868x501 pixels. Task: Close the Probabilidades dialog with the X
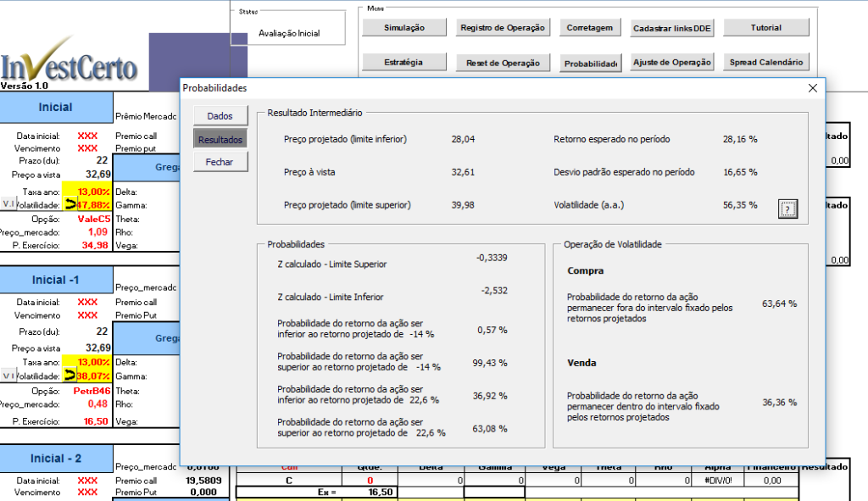click(812, 87)
